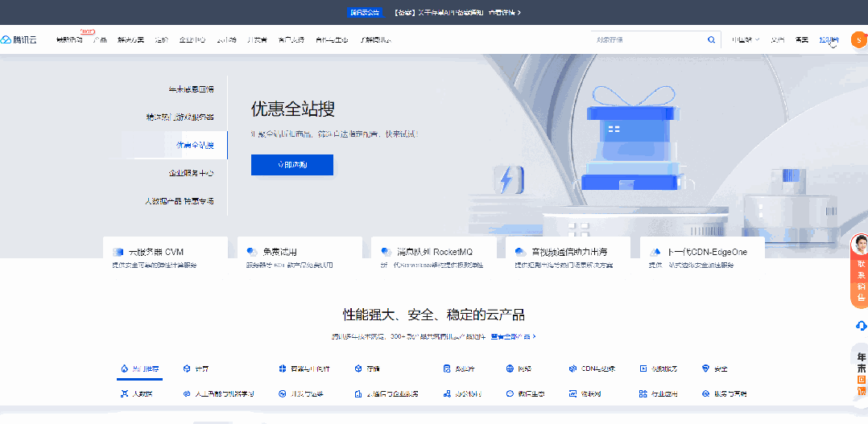Open the 客户支持 navigation menu
The height and width of the screenshot is (424, 868).
click(x=291, y=39)
